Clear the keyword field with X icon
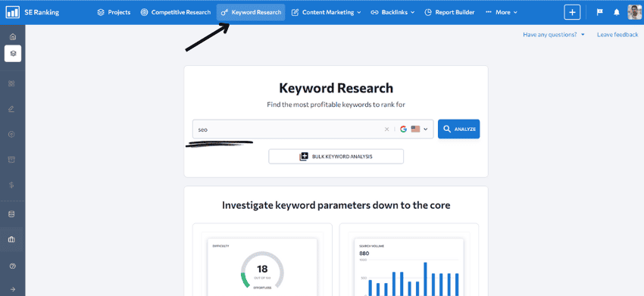644x296 pixels. (x=386, y=129)
